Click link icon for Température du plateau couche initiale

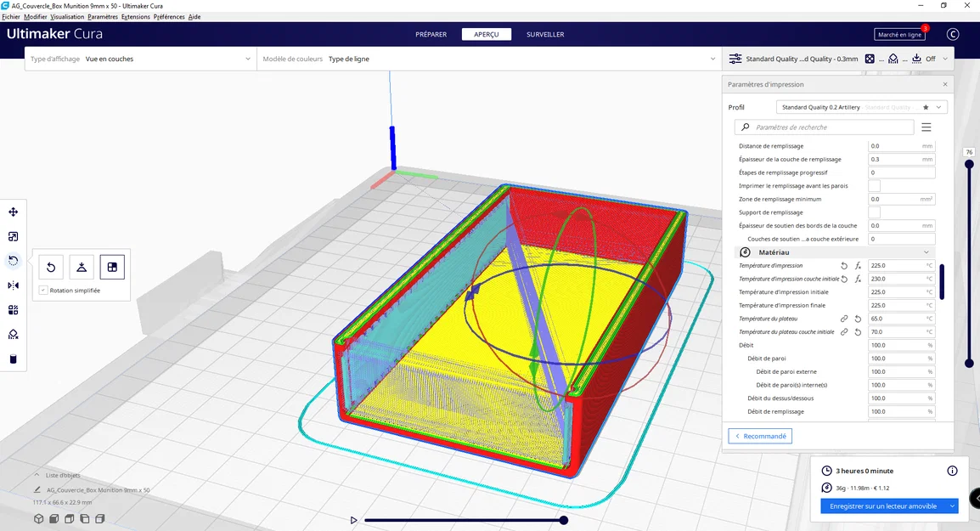pos(844,332)
